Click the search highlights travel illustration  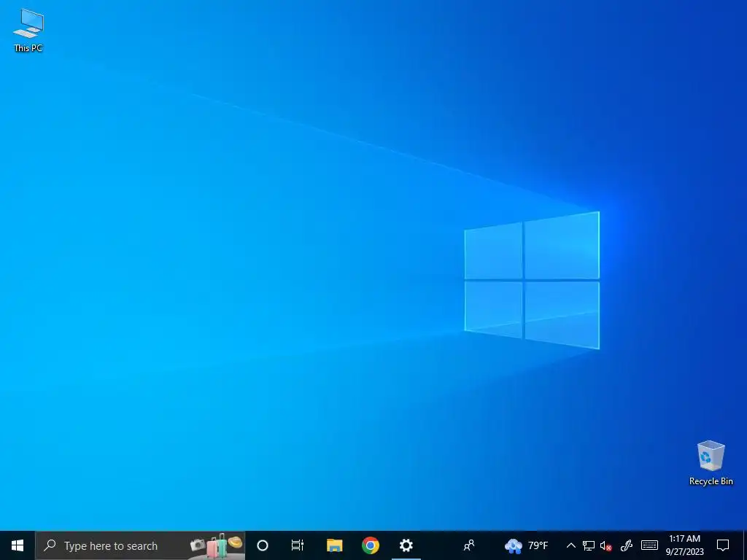[x=216, y=545]
